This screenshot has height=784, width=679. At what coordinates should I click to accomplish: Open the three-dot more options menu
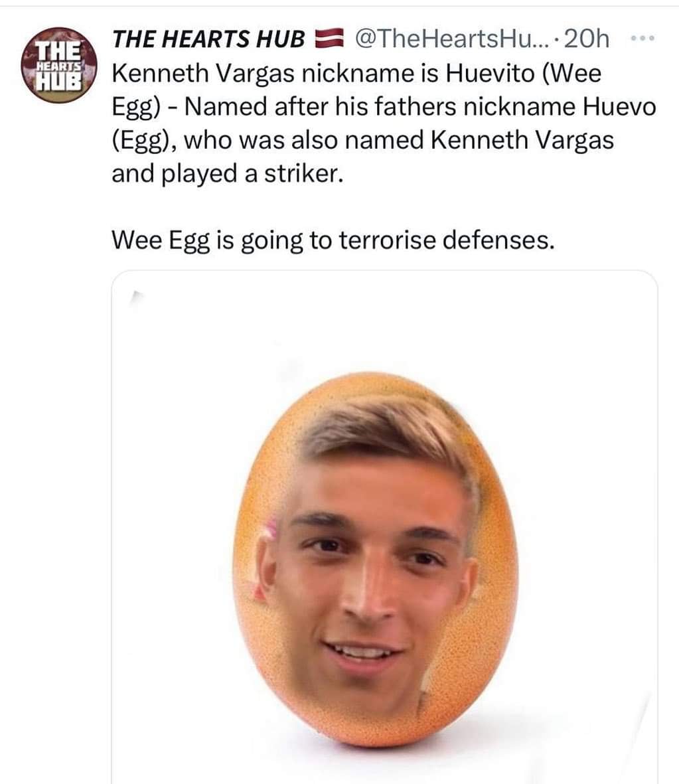tap(642, 39)
